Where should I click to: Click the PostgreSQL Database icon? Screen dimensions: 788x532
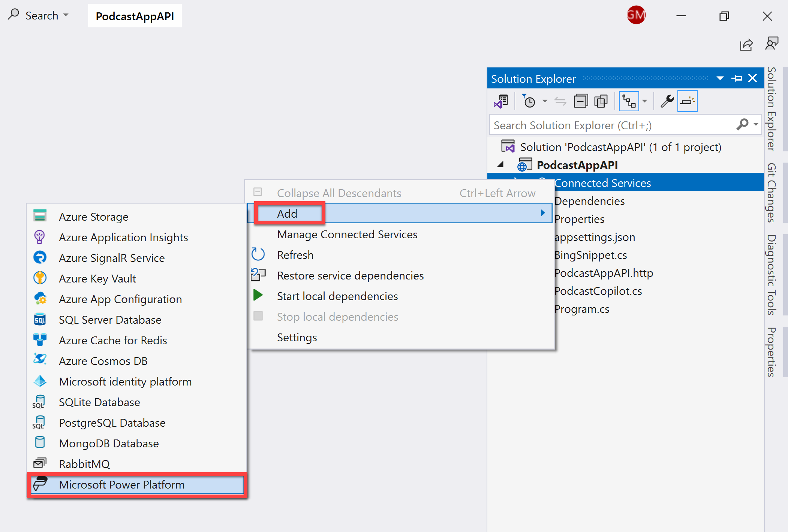click(x=39, y=422)
